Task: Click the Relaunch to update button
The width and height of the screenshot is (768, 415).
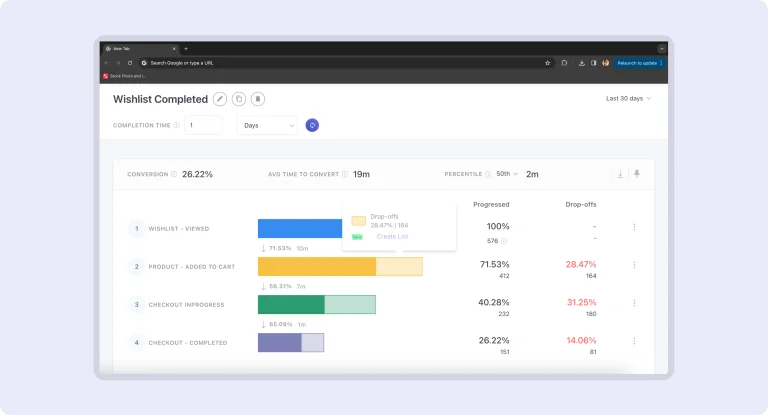Action: [x=637, y=62]
